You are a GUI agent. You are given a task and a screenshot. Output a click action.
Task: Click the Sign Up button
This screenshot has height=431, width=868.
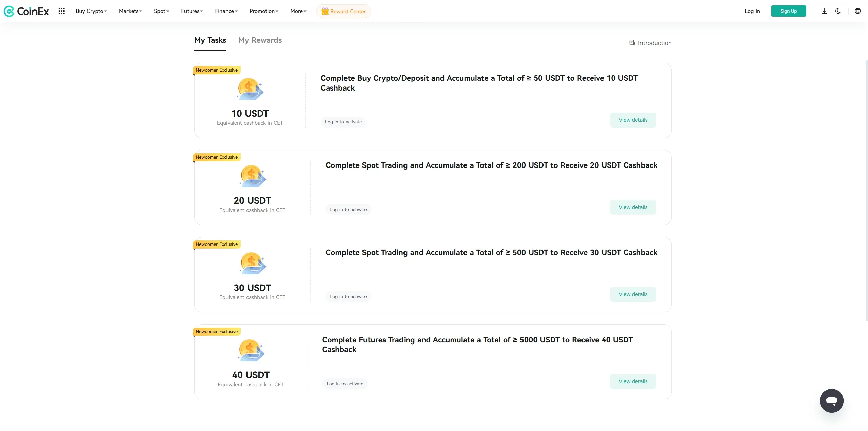point(788,11)
